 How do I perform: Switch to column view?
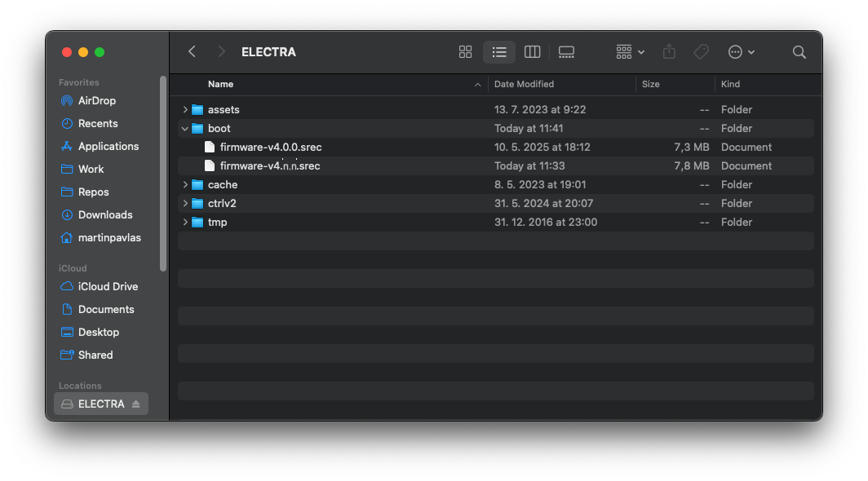532,51
